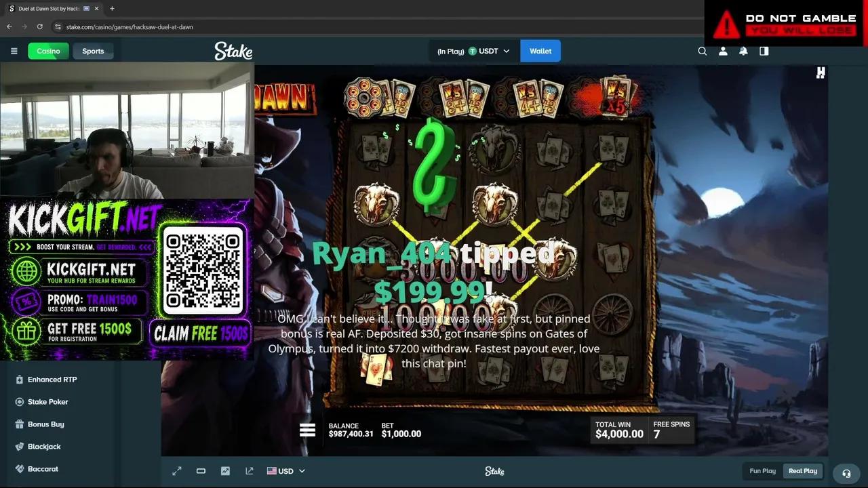Close the Duel at Dawn tab
Screen dimensions: 868x488
(x=96, y=8)
